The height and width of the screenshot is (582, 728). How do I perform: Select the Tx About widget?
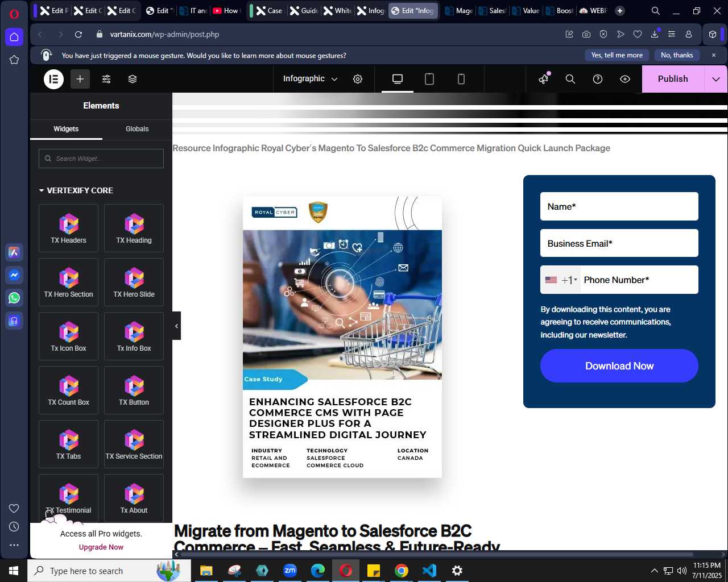134,498
